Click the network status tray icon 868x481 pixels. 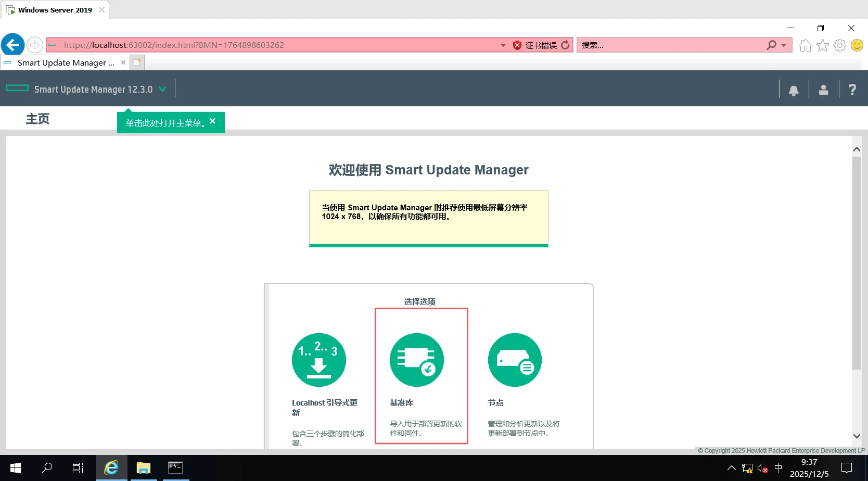747,469
